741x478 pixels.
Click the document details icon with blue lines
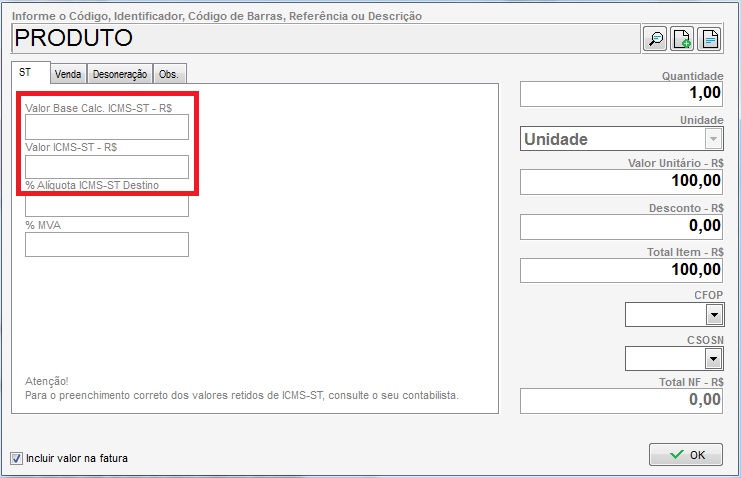click(709, 39)
